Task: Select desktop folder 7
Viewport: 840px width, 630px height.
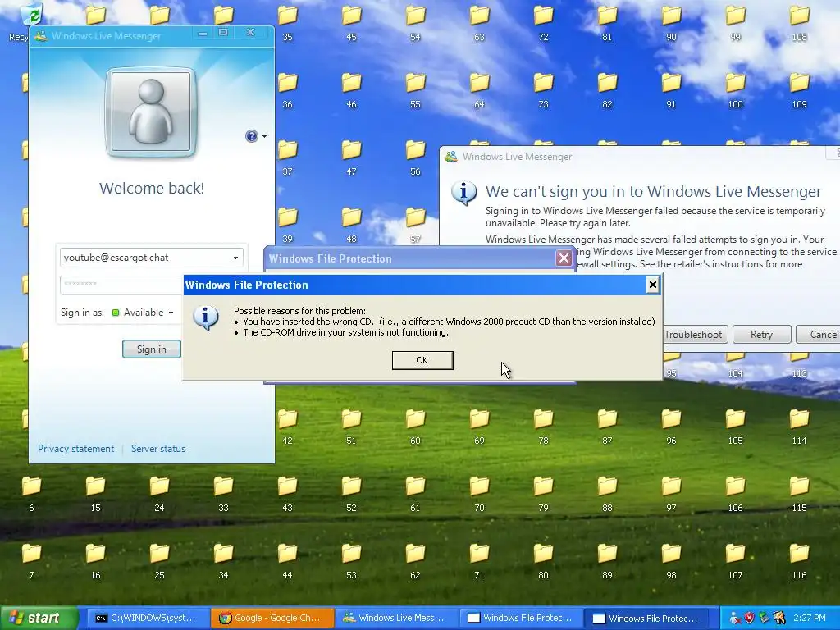Action: 32,560
